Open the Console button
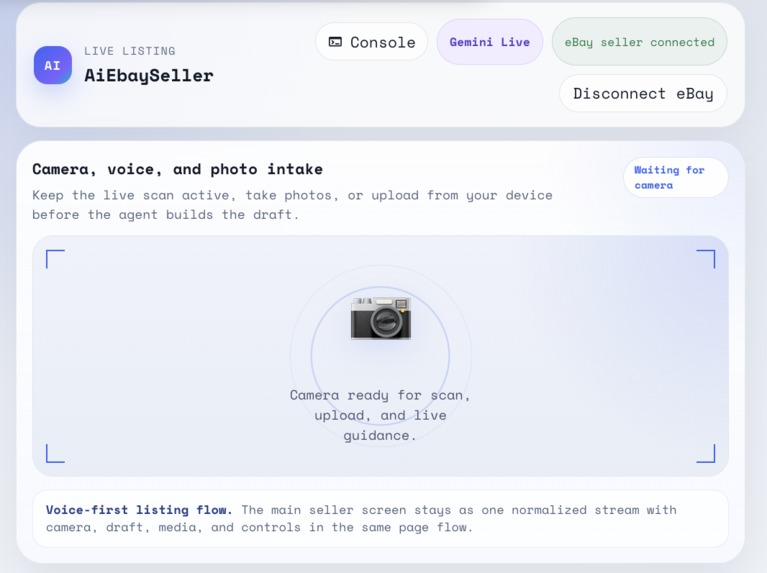 pos(372,42)
